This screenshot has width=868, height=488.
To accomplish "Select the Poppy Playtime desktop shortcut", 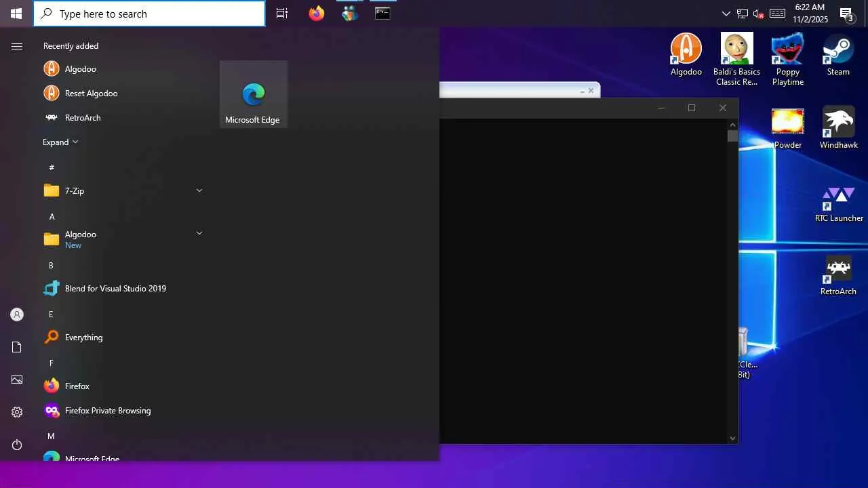I will (787, 60).
